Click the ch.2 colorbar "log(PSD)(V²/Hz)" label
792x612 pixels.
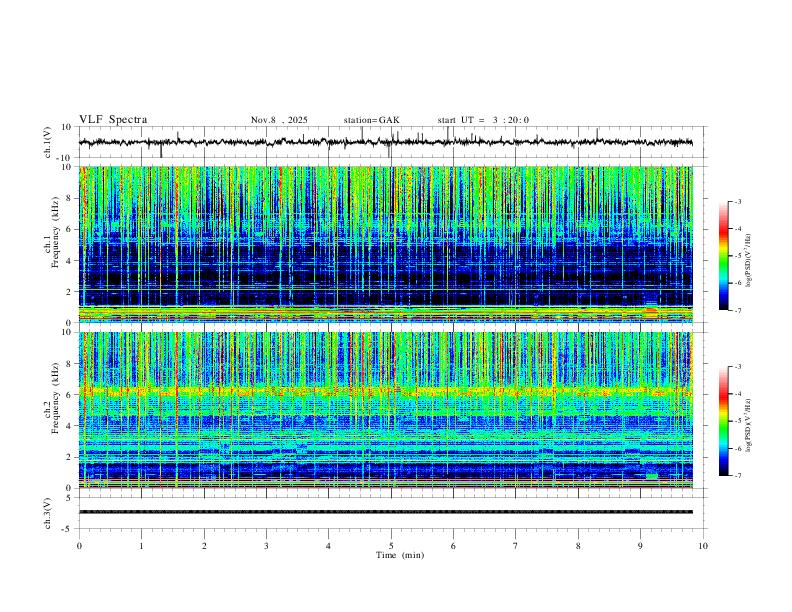point(748,426)
